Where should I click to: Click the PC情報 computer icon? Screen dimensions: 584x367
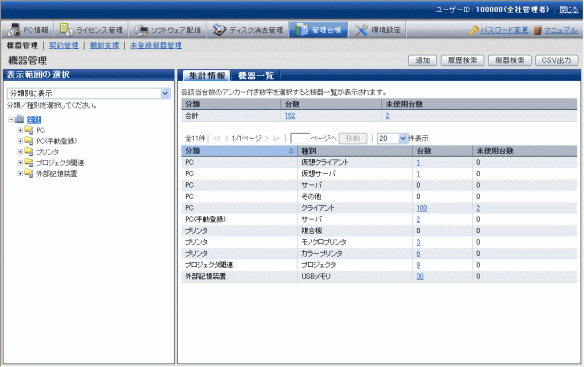point(14,29)
